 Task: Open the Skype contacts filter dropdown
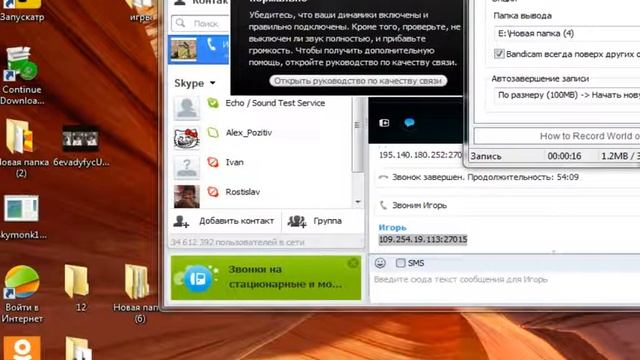(195, 83)
